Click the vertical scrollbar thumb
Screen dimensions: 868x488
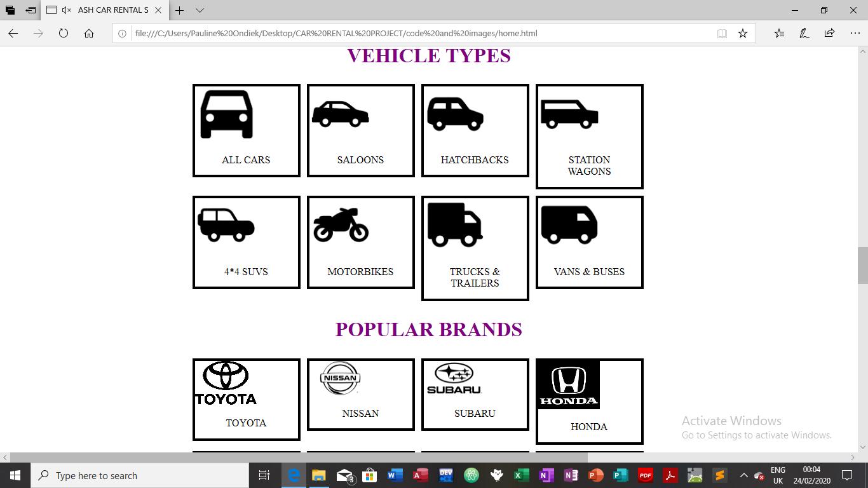863,266
